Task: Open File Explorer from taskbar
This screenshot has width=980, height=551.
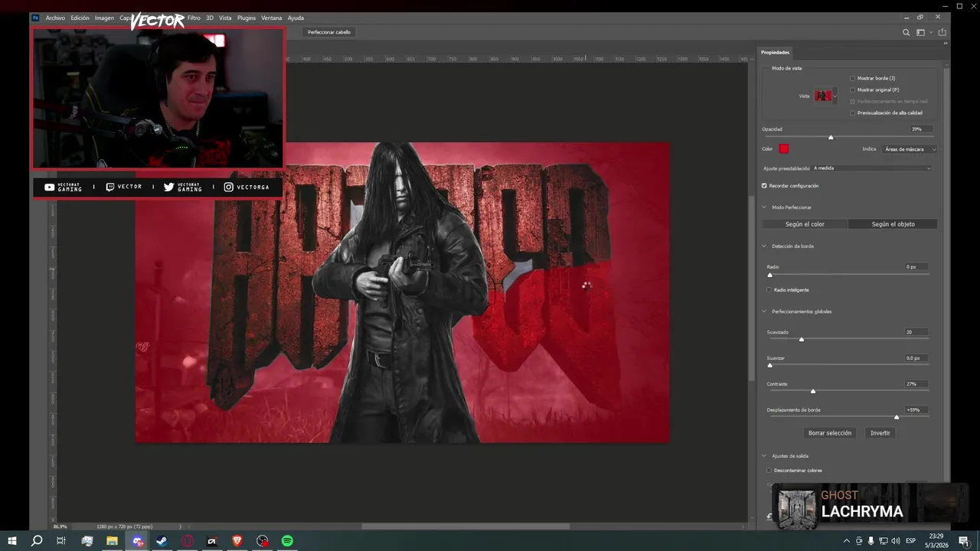Action: click(112, 541)
